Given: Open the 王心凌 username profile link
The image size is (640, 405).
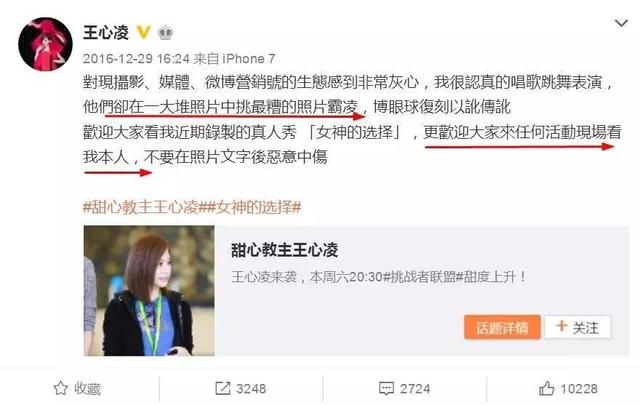Looking at the screenshot, I should [x=106, y=32].
